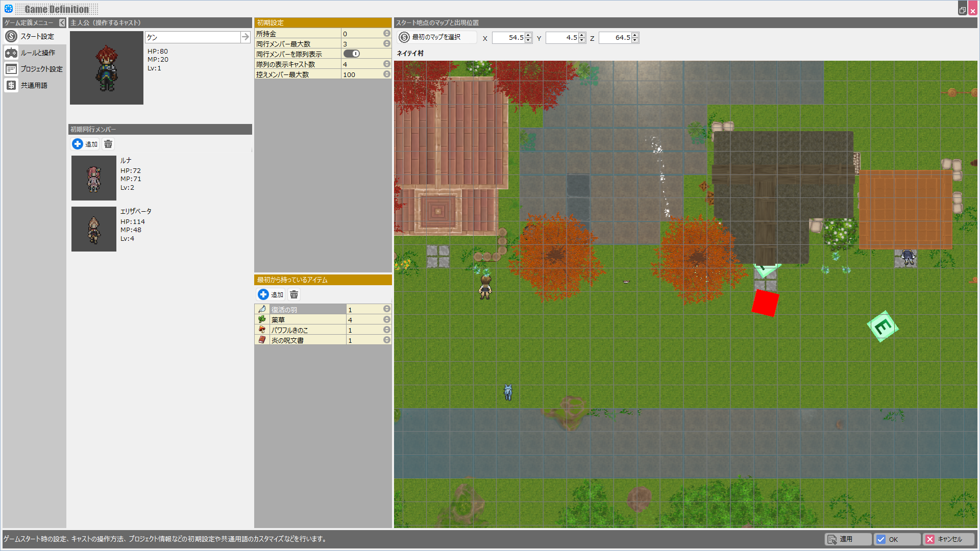
Task: Open Start Settings in sidebar
Action: coord(37,37)
